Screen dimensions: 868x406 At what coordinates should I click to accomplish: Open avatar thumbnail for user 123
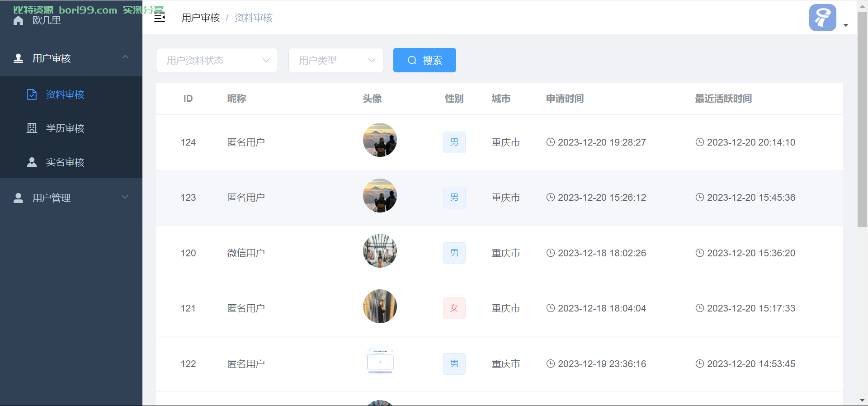coord(380,195)
